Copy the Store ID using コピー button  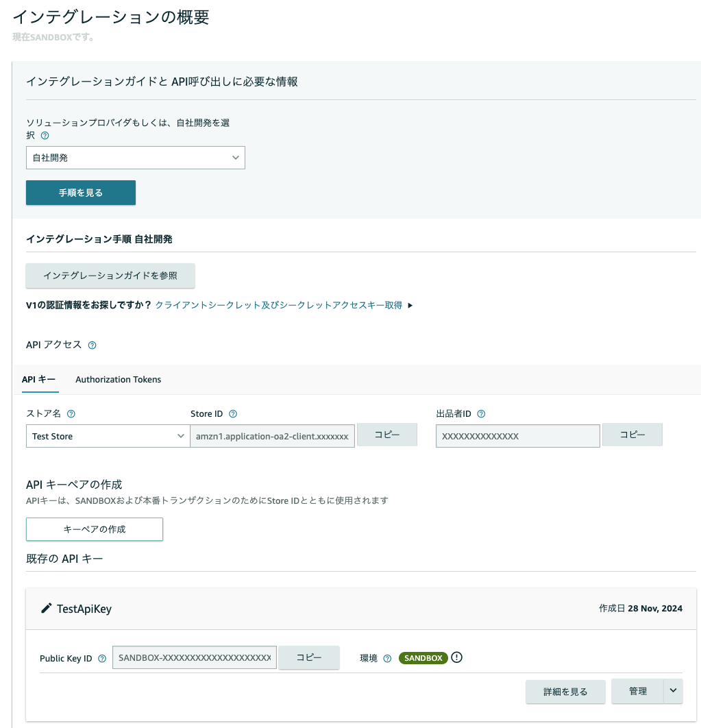(x=386, y=435)
